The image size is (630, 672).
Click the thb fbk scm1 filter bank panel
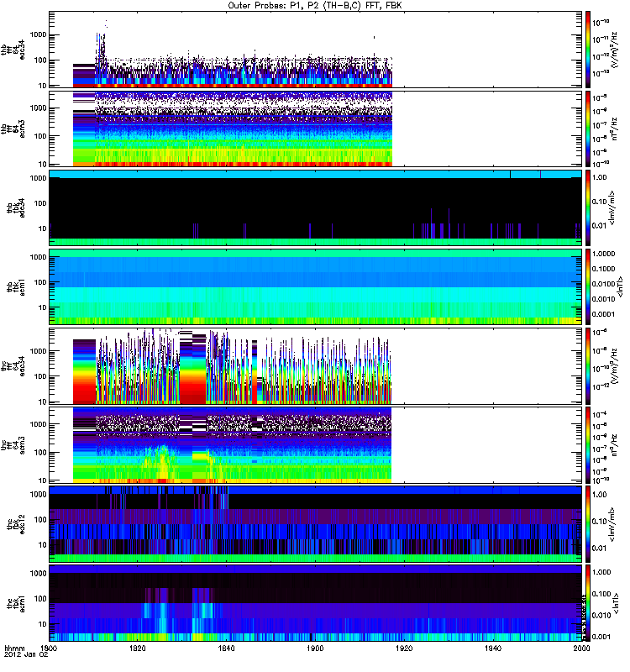click(x=315, y=286)
